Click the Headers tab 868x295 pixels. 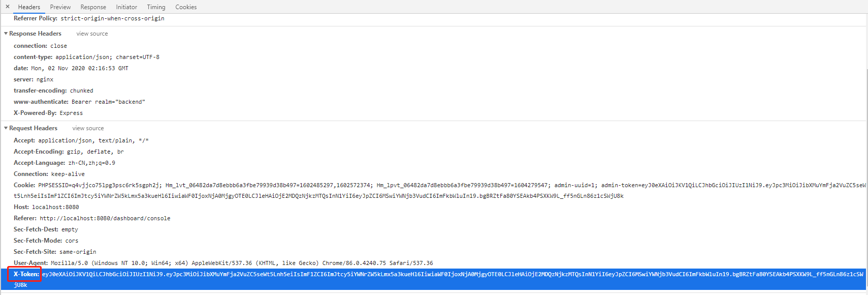point(29,7)
